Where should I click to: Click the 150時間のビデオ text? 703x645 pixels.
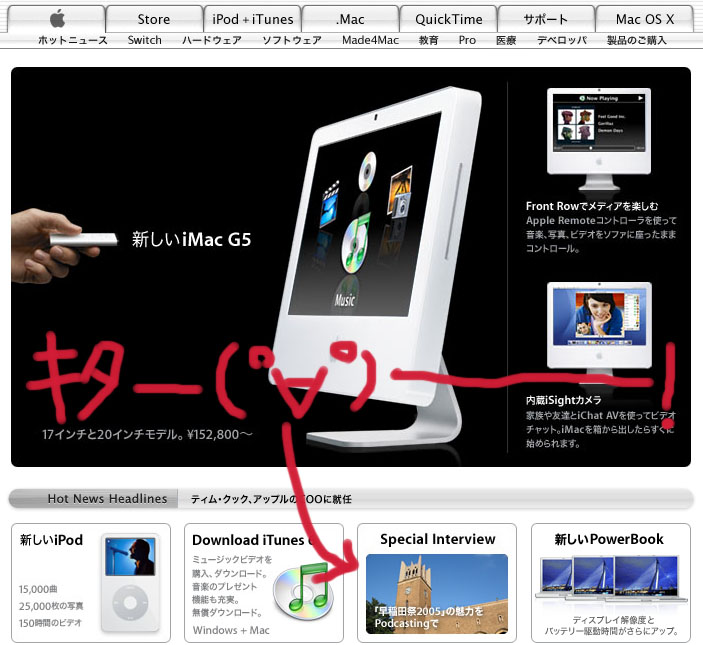50,623
